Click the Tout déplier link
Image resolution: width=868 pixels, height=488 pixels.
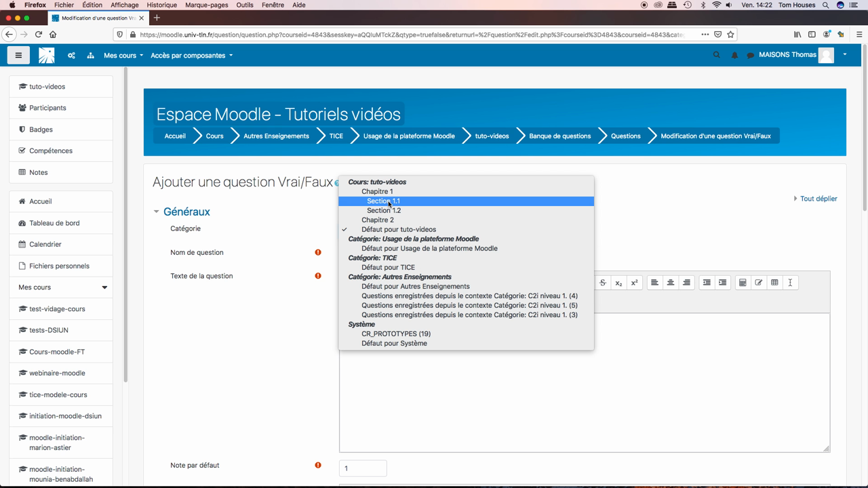point(818,199)
